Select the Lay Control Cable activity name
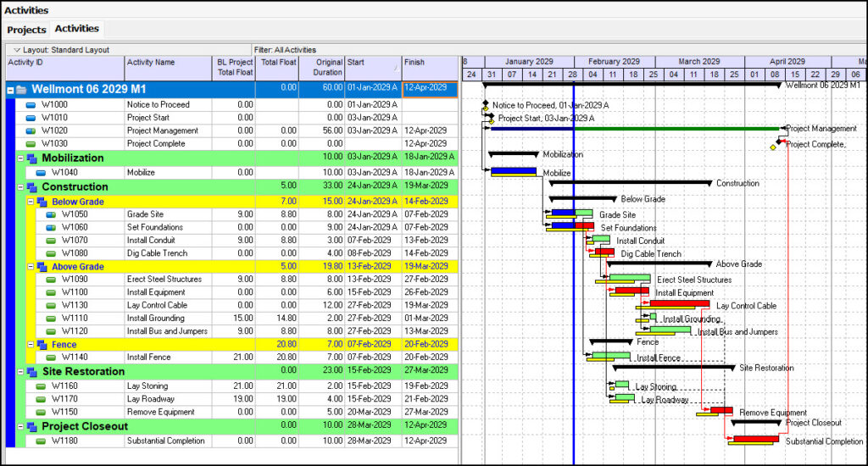 (x=157, y=306)
